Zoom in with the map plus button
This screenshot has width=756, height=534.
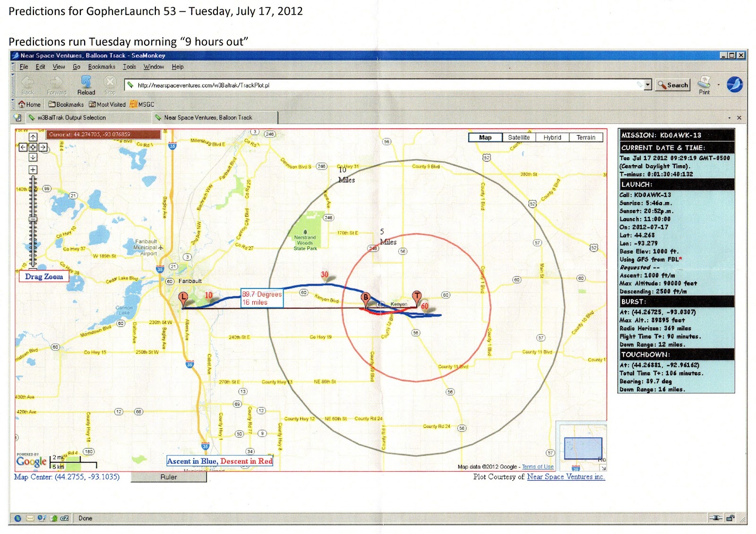coord(33,170)
